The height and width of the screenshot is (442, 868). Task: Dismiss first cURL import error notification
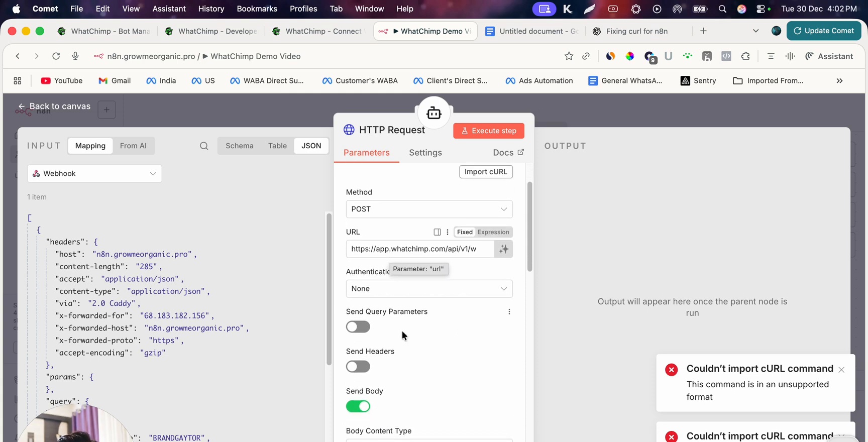pyautogui.click(x=841, y=370)
